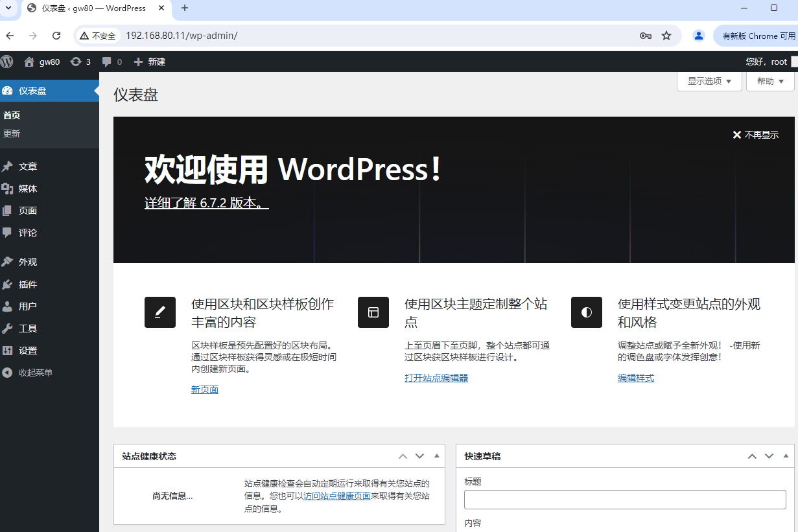The image size is (798, 532).
Task: Follow the 打开站点编辑器 link
Action: point(436,378)
